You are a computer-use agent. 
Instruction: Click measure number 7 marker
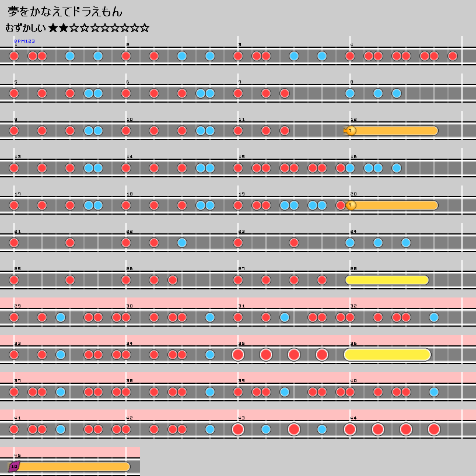click(x=240, y=82)
